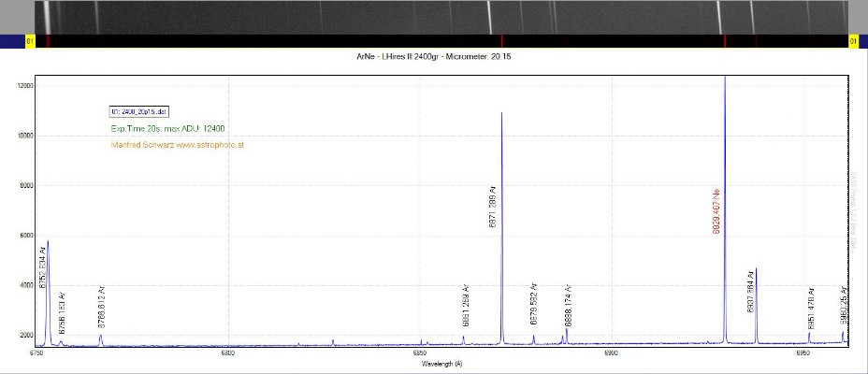Click the 6850 x-axis tick label
The height and width of the screenshot is (374, 868).
tap(420, 352)
